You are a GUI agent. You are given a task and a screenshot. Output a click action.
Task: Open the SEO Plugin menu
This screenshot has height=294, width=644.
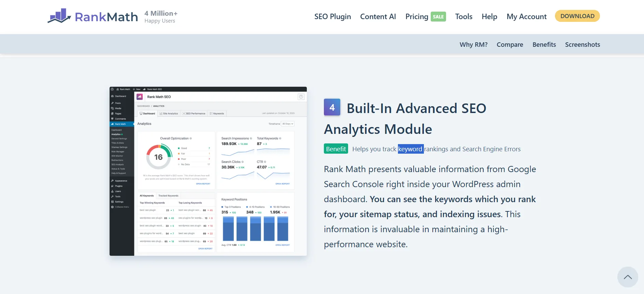(332, 16)
